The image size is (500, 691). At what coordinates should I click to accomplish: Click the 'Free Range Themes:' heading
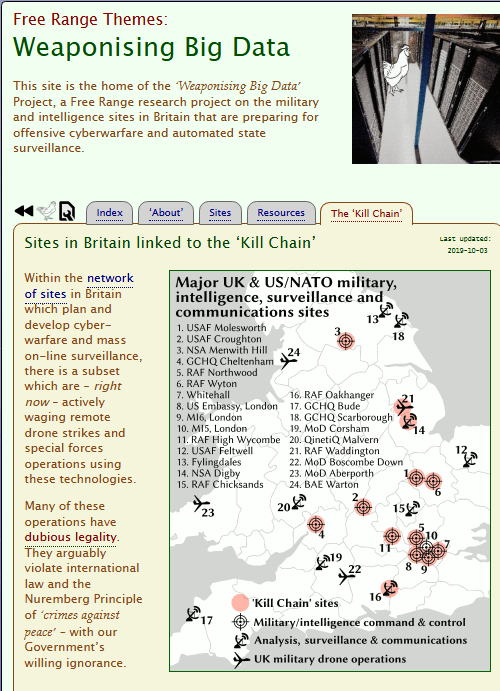coord(90,19)
